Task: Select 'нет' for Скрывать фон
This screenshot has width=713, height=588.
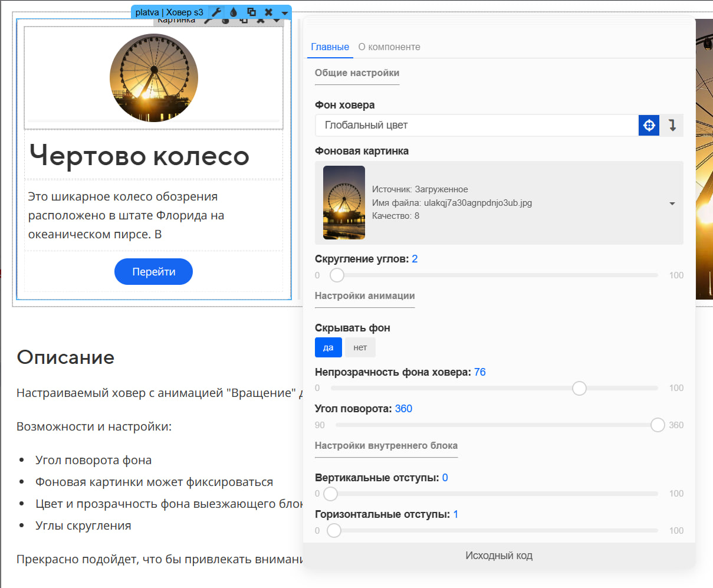Action: coord(360,347)
